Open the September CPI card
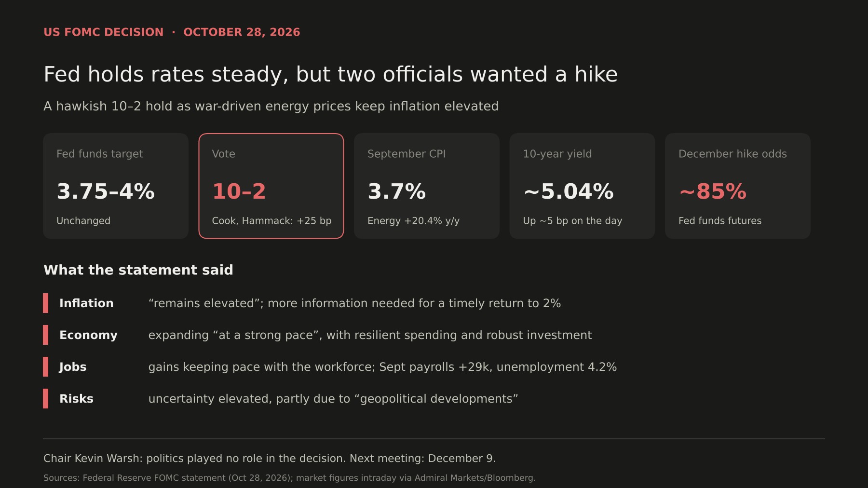Image resolution: width=868 pixels, height=488 pixels. click(427, 186)
